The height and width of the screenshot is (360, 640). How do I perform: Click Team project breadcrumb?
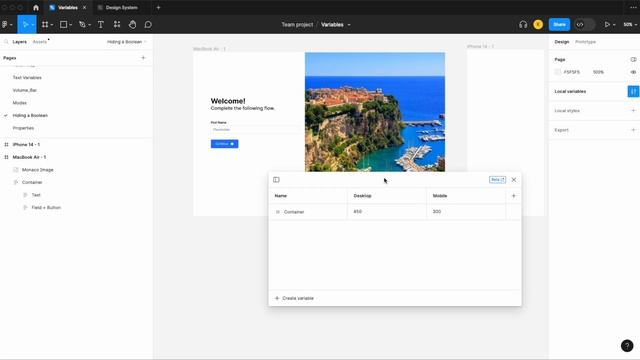[297, 24]
